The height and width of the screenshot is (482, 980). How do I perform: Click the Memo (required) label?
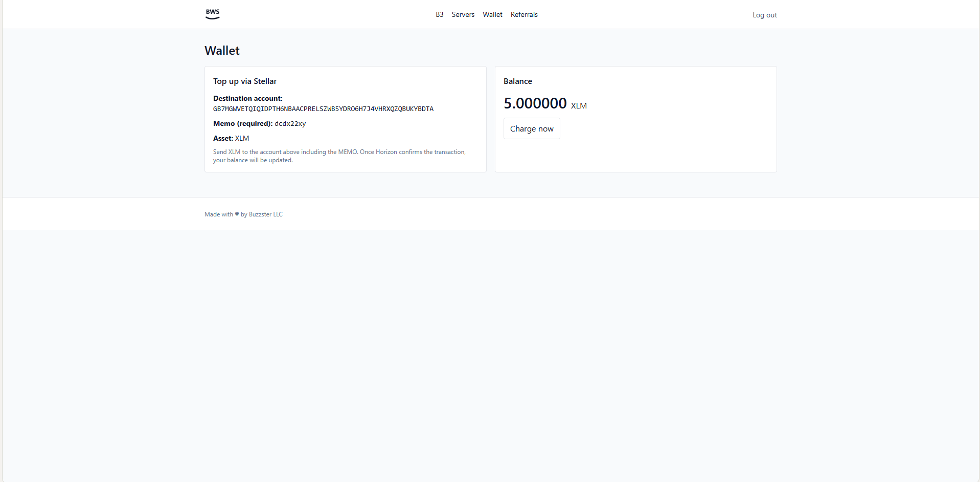pyautogui.click(x=242, y=123)
